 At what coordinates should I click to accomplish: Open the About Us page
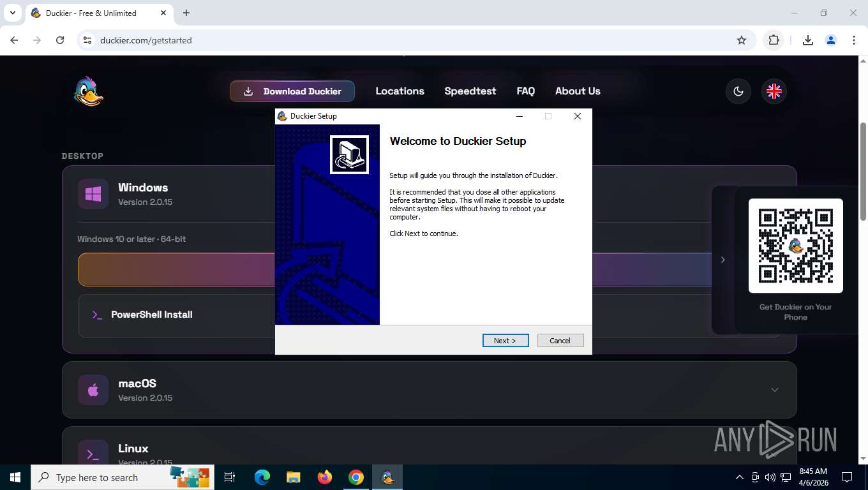[x=578, y=91]
